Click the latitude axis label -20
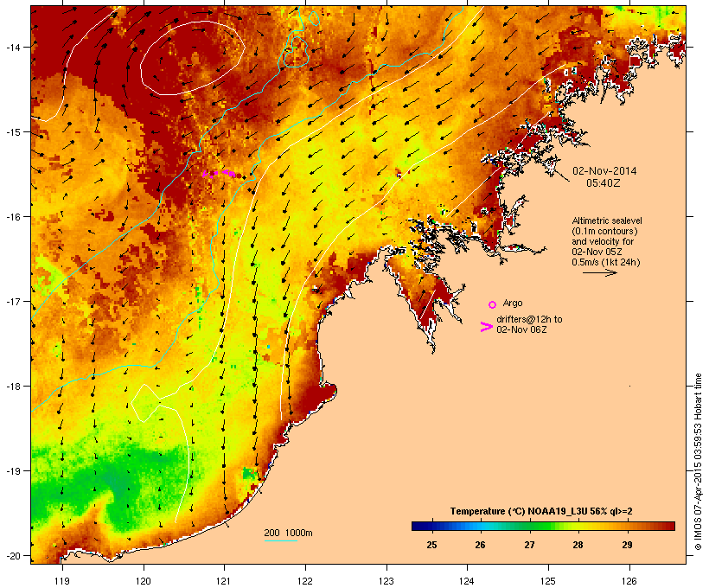 point(12,556)
